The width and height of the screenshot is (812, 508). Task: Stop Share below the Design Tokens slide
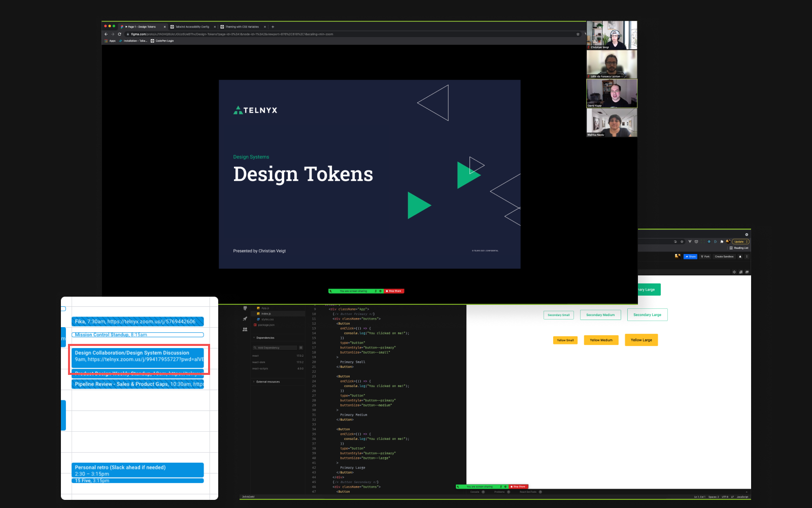coord(394,291)
